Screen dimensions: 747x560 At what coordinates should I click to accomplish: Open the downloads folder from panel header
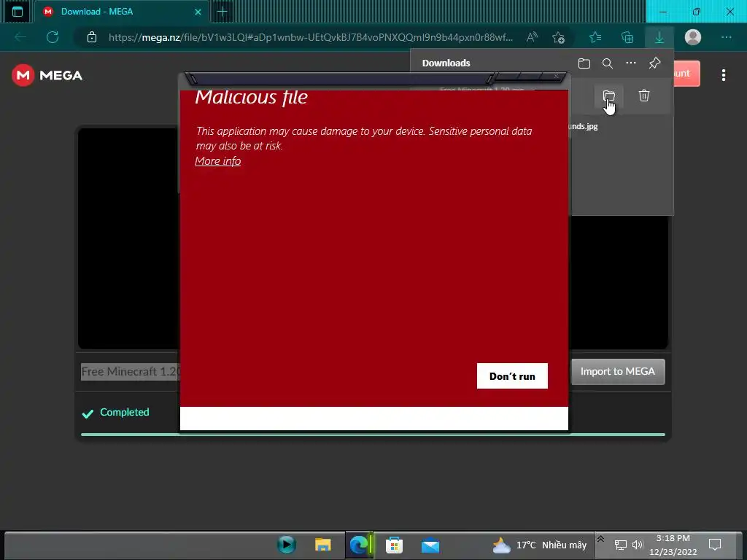click(584, 63)
